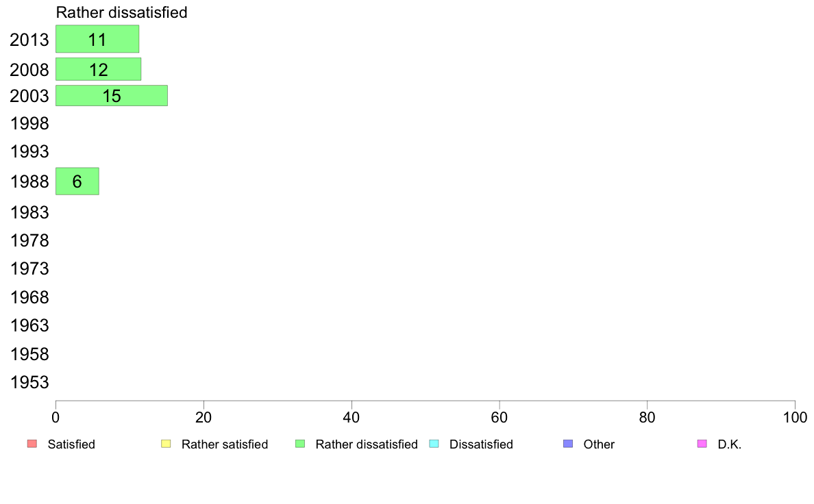814x504 pixels.
Task: Click the 1973 year axis label
Action: click(x=29, y=269)
